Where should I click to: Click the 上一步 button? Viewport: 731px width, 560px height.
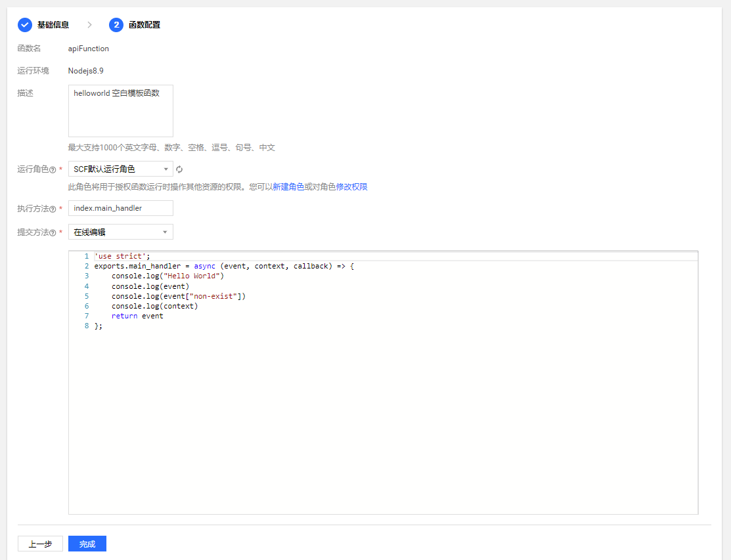tap(40, 544)
